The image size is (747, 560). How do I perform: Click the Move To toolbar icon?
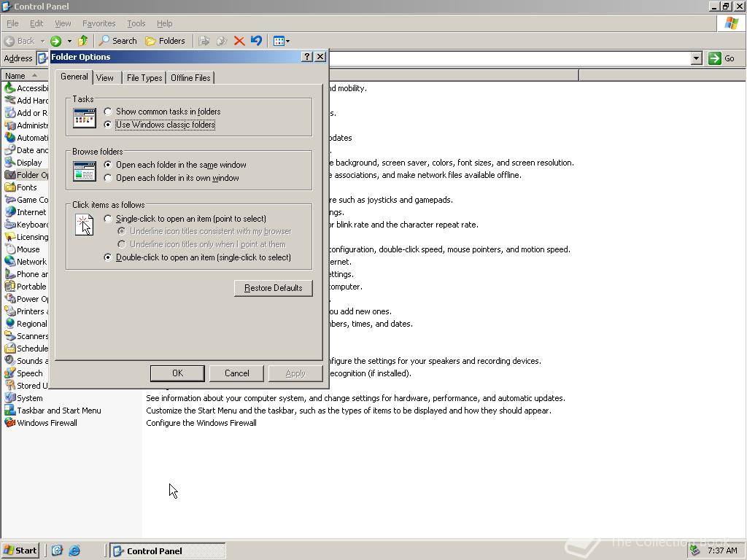[x=204, y=41]
